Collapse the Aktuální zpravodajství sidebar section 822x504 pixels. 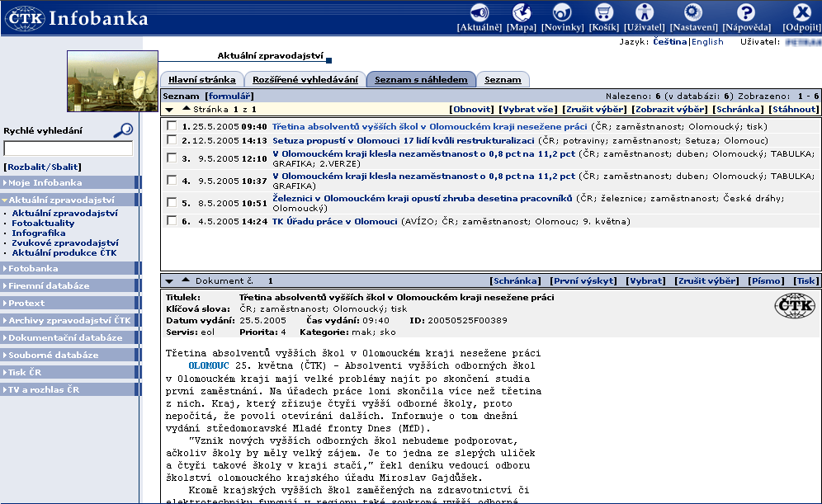[x=70, y=200]
